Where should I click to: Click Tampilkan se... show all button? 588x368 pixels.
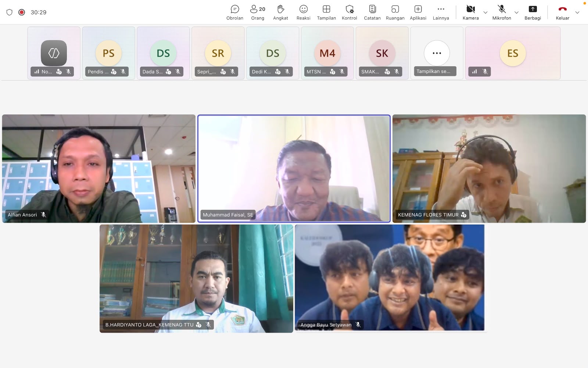click(x=435, y=71)
